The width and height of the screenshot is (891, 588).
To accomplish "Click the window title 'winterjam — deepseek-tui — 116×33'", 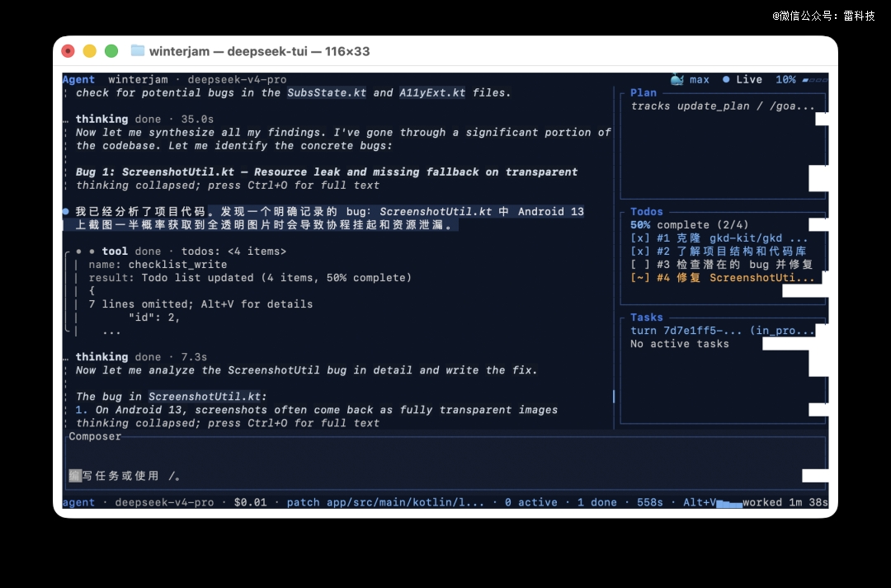I will [x=259, y=51].
